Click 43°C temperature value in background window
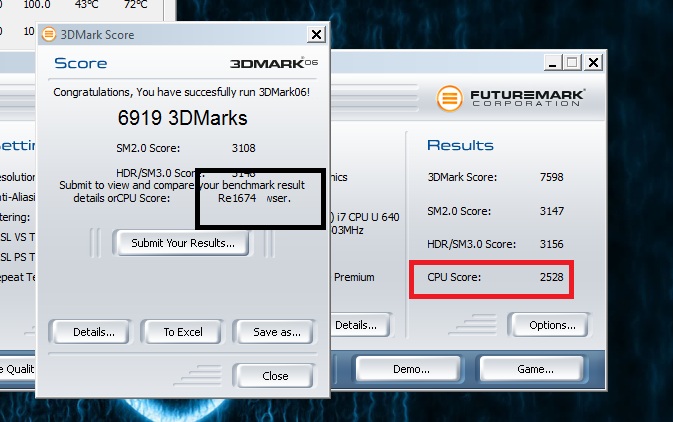The height and width of the screenshot is (422, 673). click(86, 5)
